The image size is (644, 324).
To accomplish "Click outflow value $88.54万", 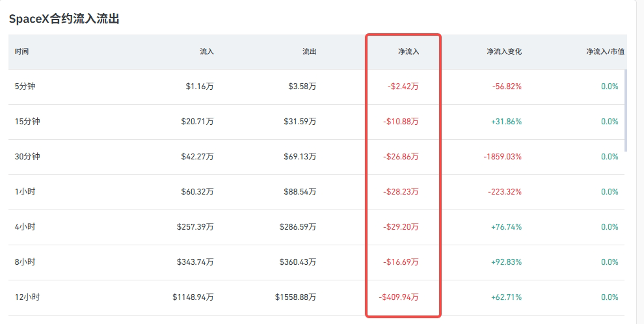I will 300,192.
